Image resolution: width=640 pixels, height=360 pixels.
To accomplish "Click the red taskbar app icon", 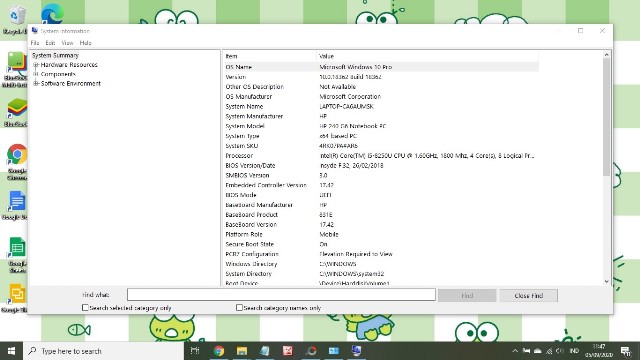I will pos(288,351).
